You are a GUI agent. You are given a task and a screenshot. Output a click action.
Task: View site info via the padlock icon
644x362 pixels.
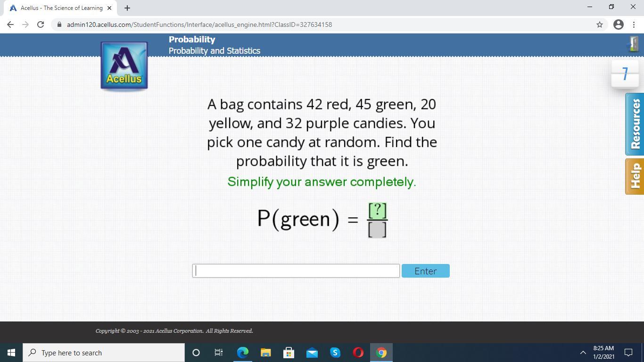tap(59, 25)
